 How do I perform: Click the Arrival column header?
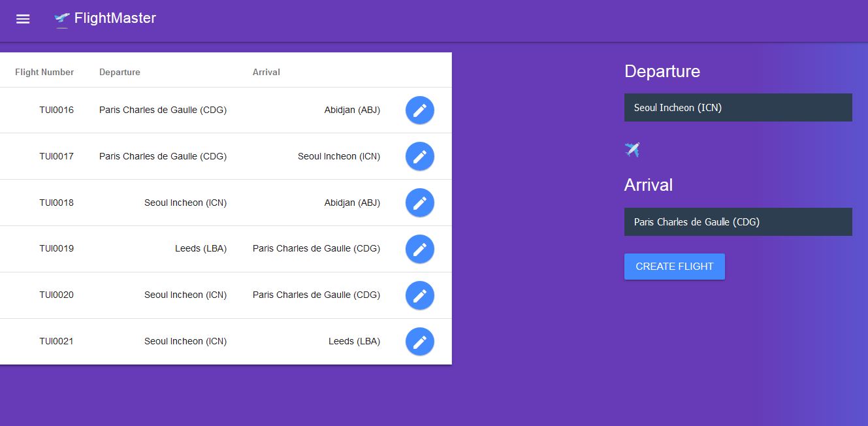(266, 72)
